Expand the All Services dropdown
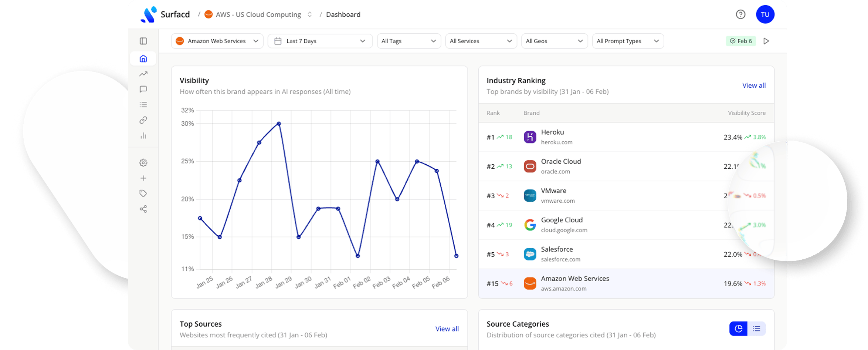Image resolution: width=868 pixels, height=350 pixels. (x=481, y=41)
